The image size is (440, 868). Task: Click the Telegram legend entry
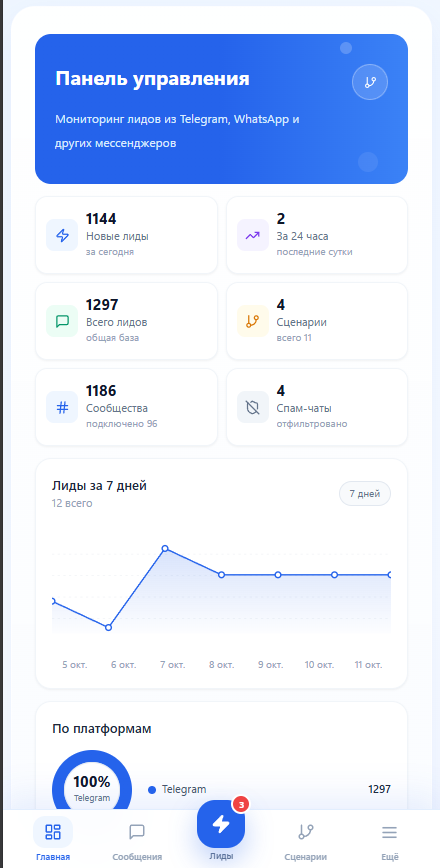coord(177,789)
